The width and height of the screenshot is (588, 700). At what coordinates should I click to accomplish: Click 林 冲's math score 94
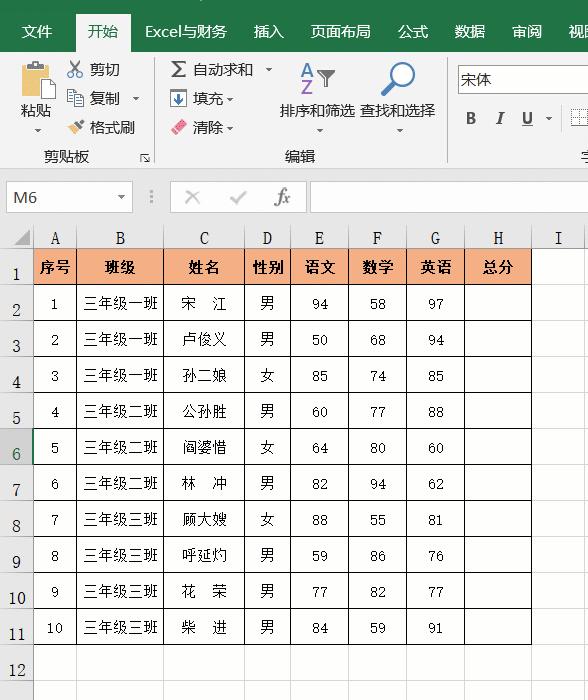pyautogui.click(x=377, y=483)
